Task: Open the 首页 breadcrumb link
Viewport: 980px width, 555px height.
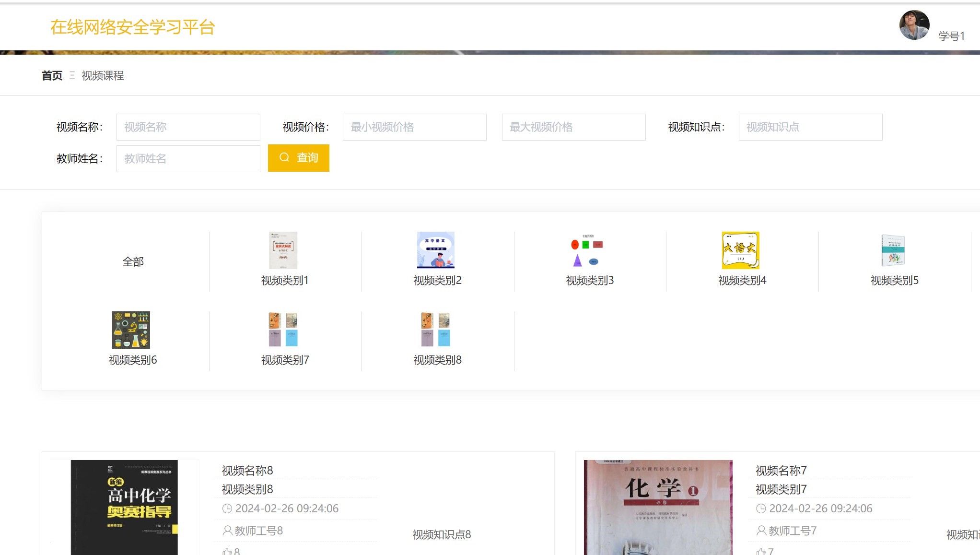Action: 52,75
